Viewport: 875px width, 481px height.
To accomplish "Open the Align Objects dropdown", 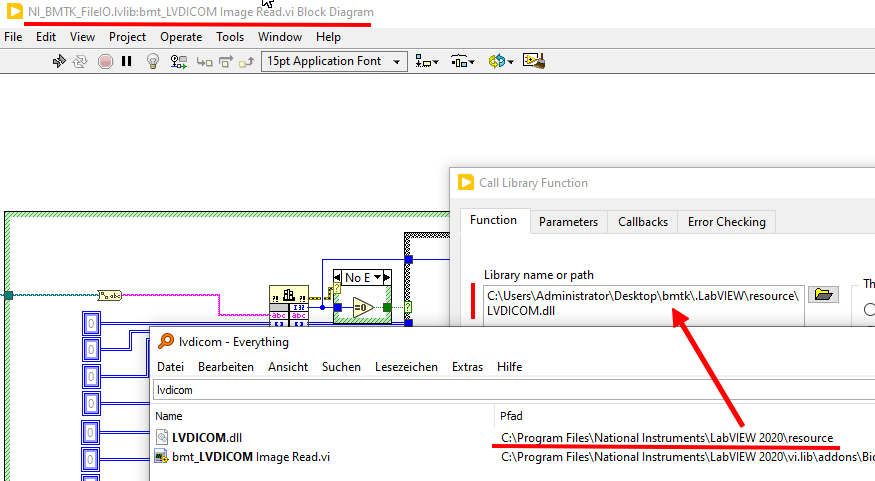I will pyautogui.click(x=427, y=61).
